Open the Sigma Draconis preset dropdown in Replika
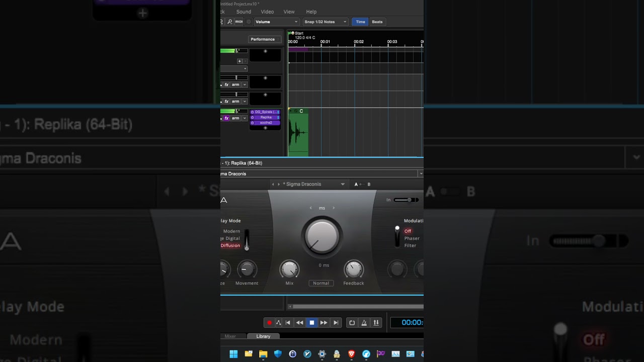 pyautogui.click(x=343, y=185)
